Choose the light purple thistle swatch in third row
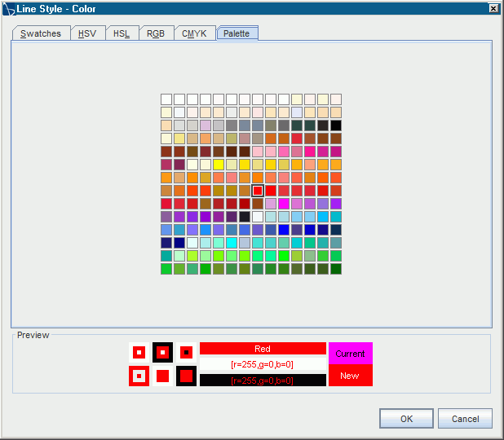 click(206, 125)
